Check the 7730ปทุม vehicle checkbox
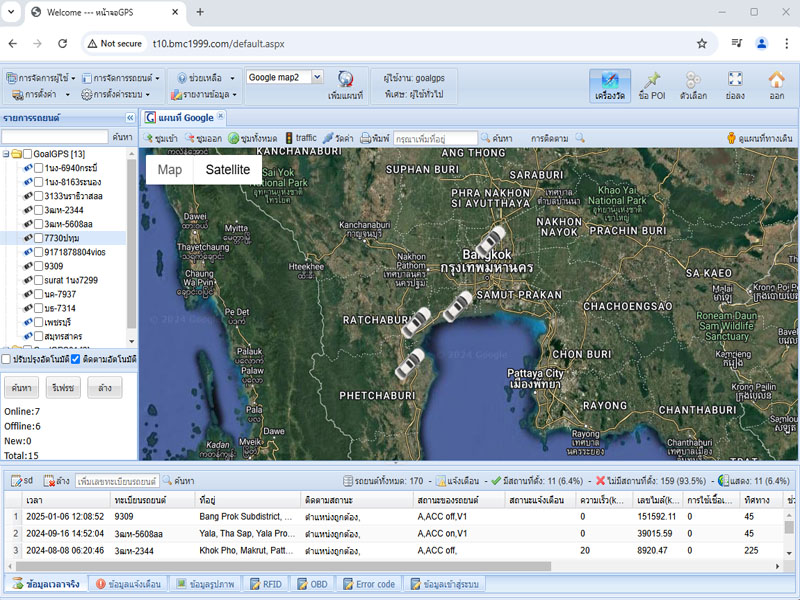The width and height of the screenshot is (800, 600). tap(38, 238)
